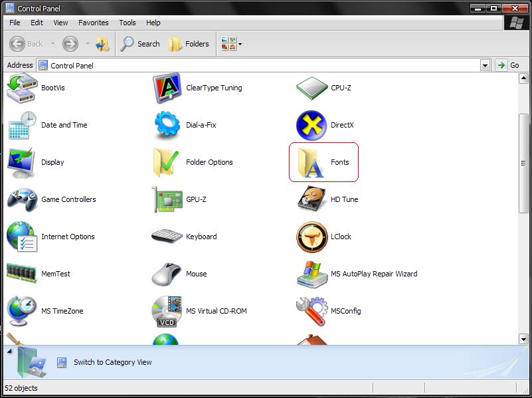Open the Dial-a-Fix gear icon

tap(167, 125)
